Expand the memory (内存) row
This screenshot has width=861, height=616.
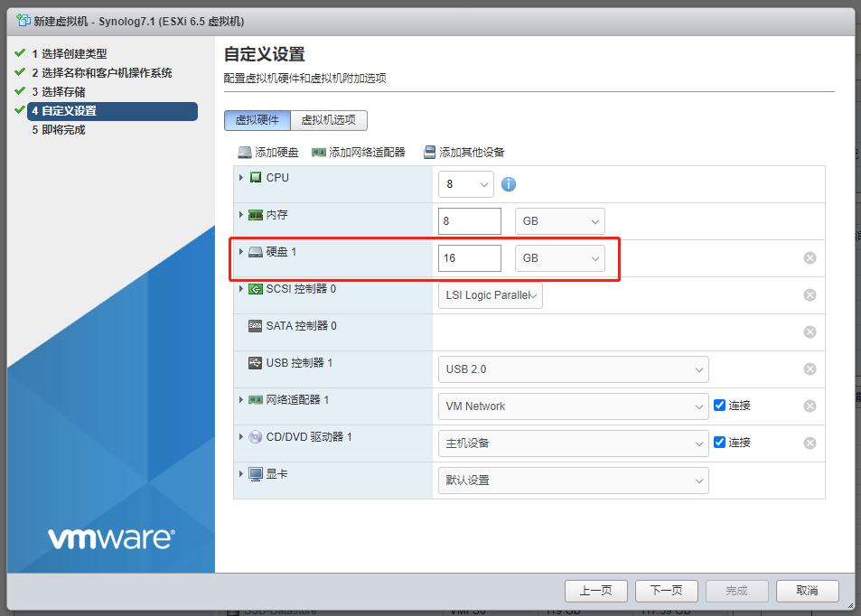pyautogui.click(x=241, y=215)
